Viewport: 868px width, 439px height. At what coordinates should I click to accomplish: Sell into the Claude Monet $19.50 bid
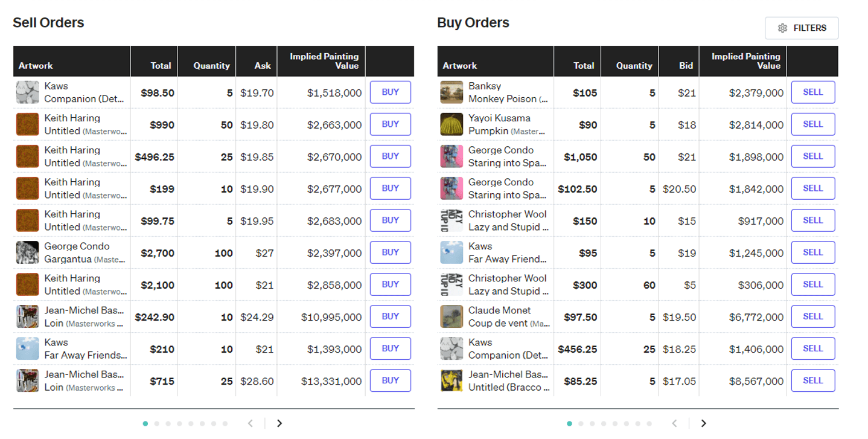point(812,316)
